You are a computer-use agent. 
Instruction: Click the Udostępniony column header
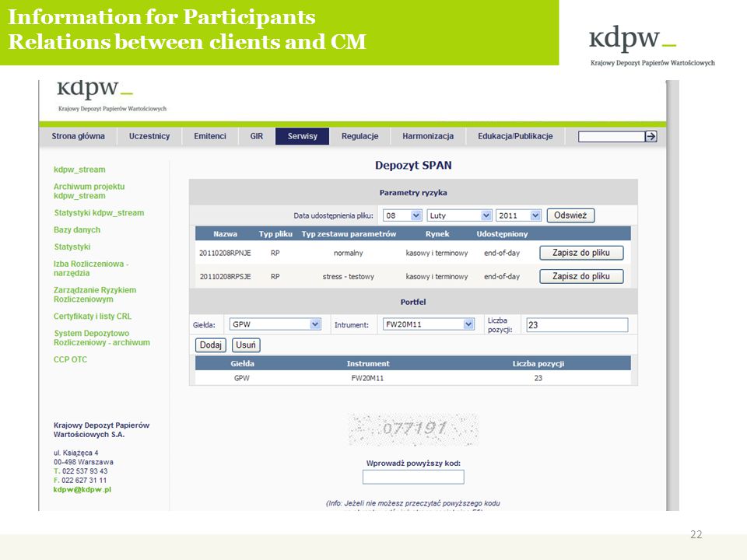coord(502,234)
